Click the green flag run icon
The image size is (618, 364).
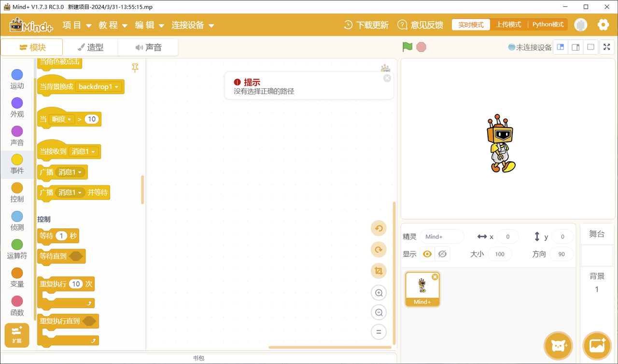(407, 47)
